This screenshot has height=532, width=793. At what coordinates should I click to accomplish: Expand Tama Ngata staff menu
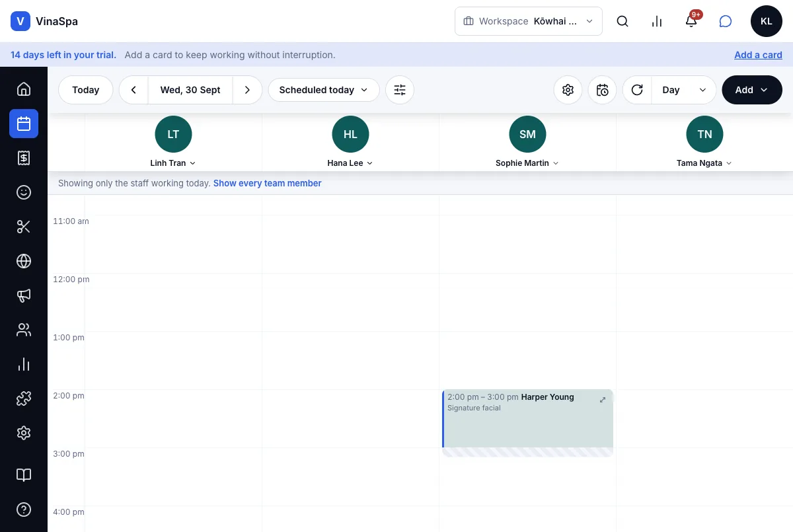coord(704,163)
